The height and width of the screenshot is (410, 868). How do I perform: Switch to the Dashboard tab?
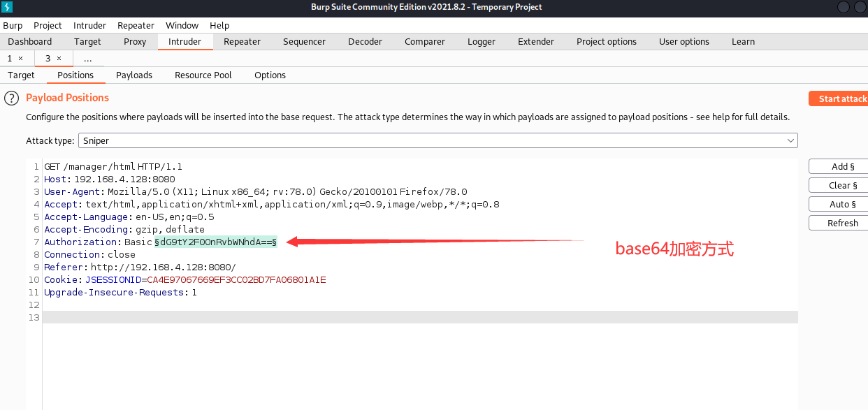tap(30, 41)
